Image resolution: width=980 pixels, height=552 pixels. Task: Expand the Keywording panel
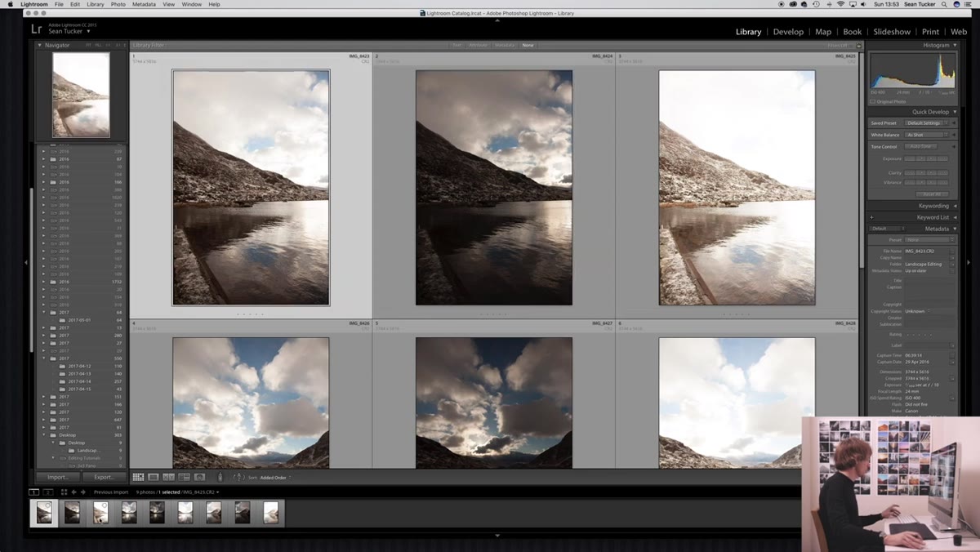955,206
